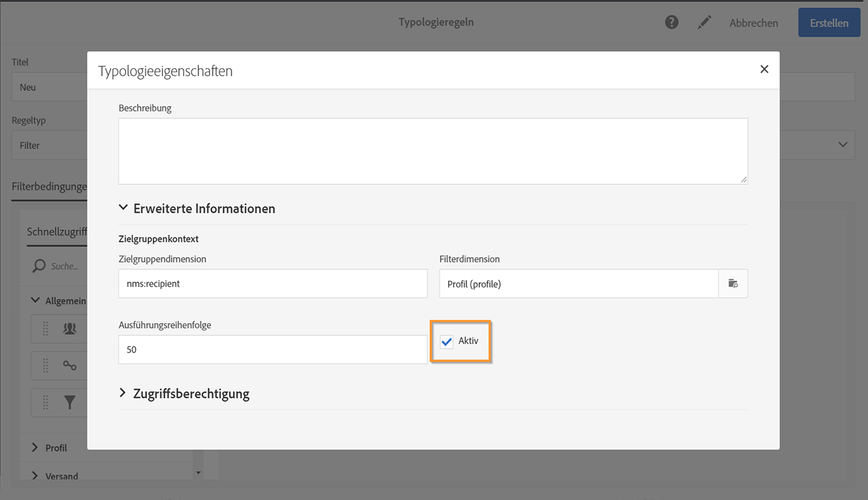Expand the Versand tree category
This screenshot has width=868, height=500.
35,476
